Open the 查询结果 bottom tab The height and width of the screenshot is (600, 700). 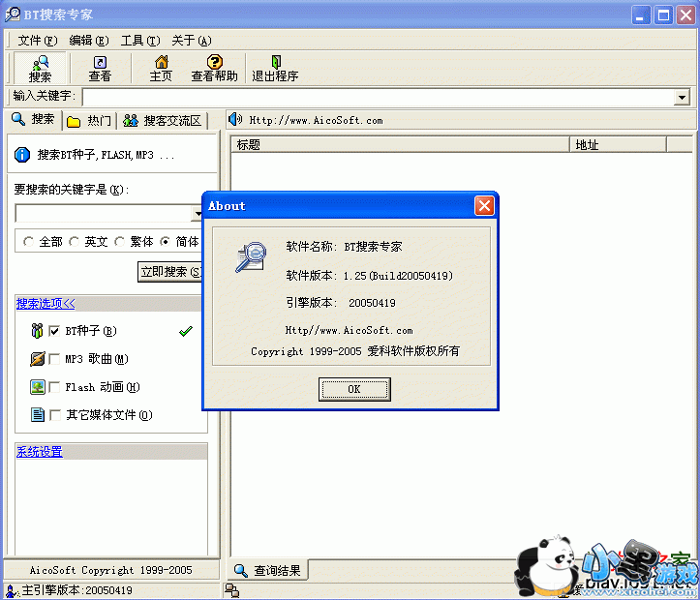(x=267, y=571)
